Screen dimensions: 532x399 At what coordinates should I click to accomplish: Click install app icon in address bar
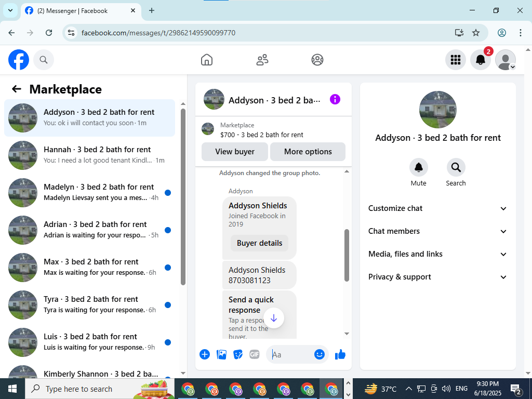(x=459, y=33)
